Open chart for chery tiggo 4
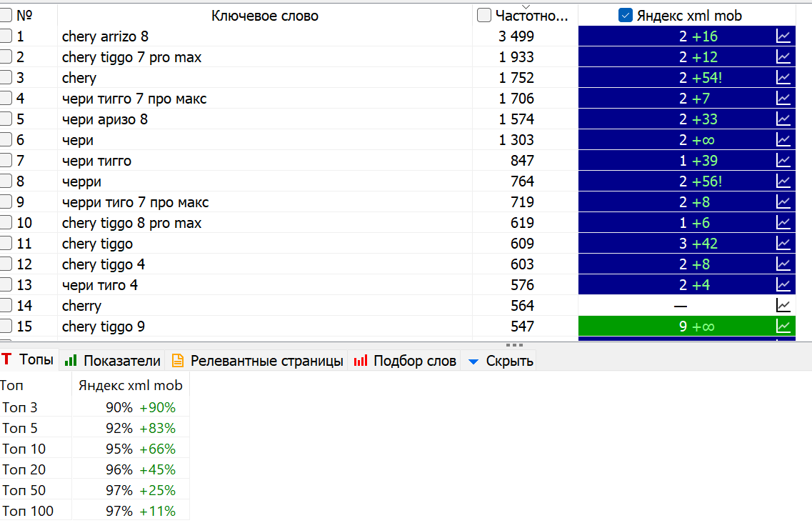Screen dimensions: 812x528 click(783, 264)
